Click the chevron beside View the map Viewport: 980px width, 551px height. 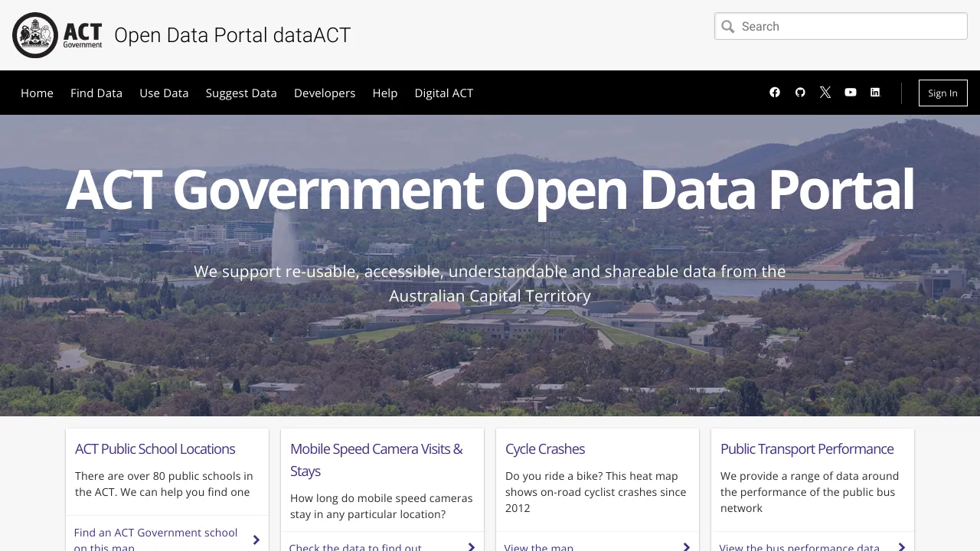(x=687, y=547)
